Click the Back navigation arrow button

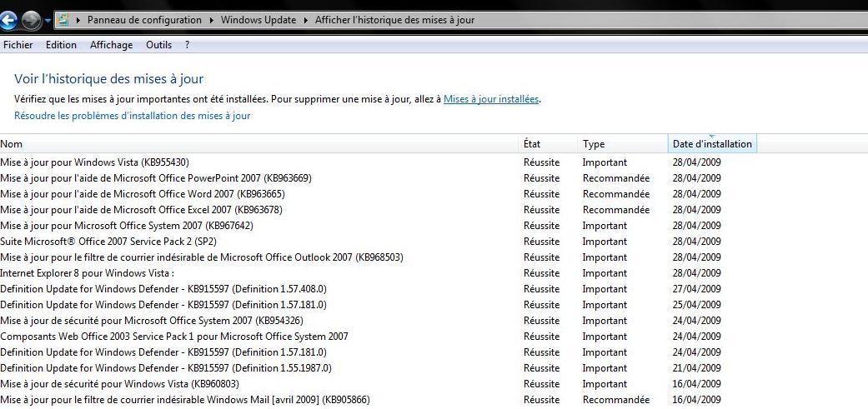9,20
